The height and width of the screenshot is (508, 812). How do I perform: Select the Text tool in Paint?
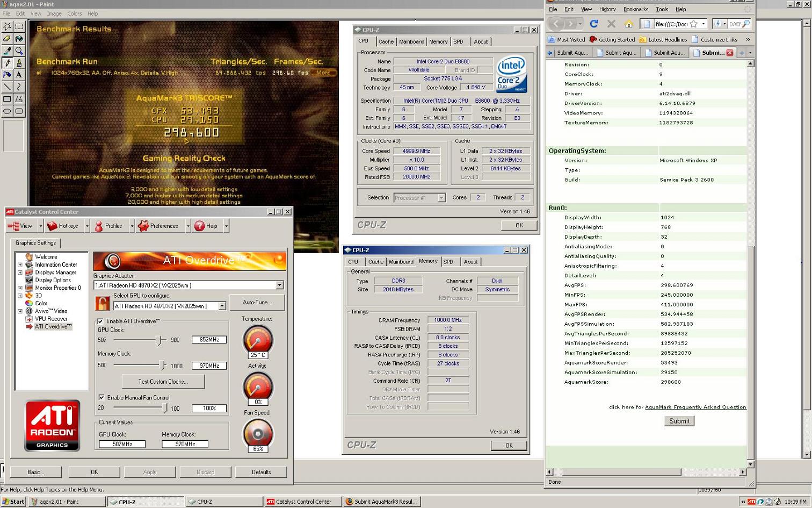[x=19, y=75]
